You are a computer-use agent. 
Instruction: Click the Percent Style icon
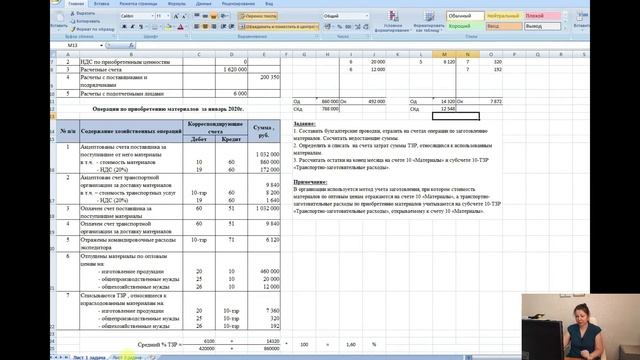[x=340, y=27]
